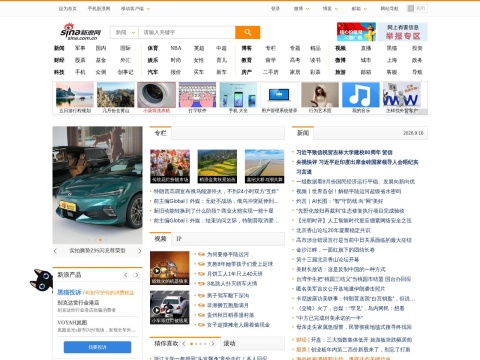The width and height of the screenshot is (480, 360).
Task: Open the 黑猫投诉 product link
Action: tap(69, 292)
